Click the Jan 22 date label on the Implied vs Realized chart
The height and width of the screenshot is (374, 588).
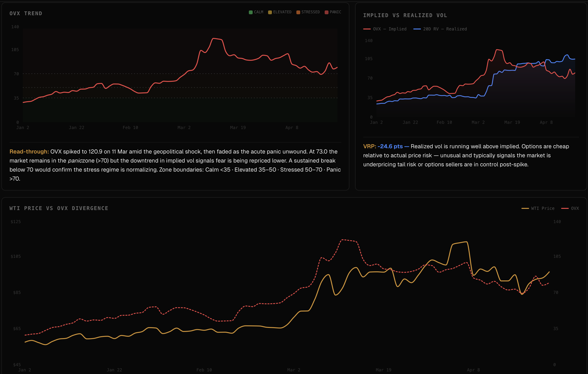click(x=410, y=123)
